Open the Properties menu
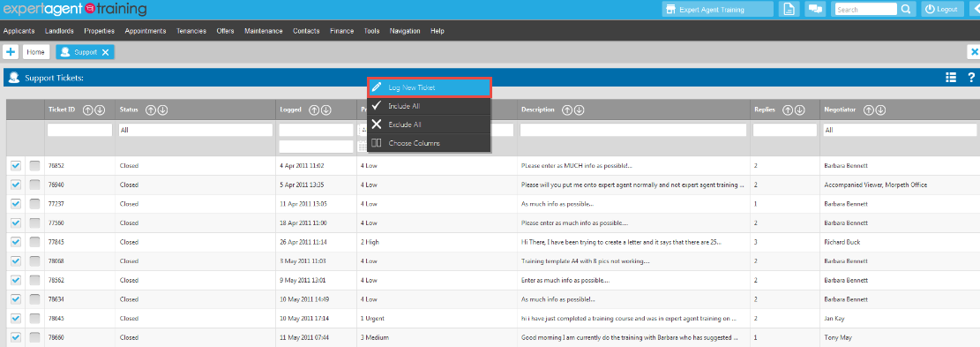 click(100, 31)
